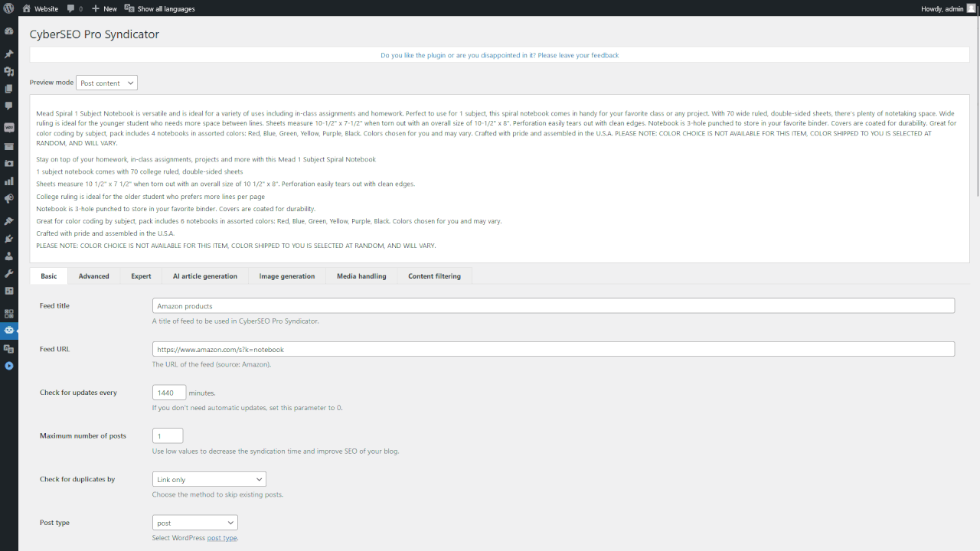Follow the post type link
Viewport: 980px width, 551px height.
pos(222,538)
